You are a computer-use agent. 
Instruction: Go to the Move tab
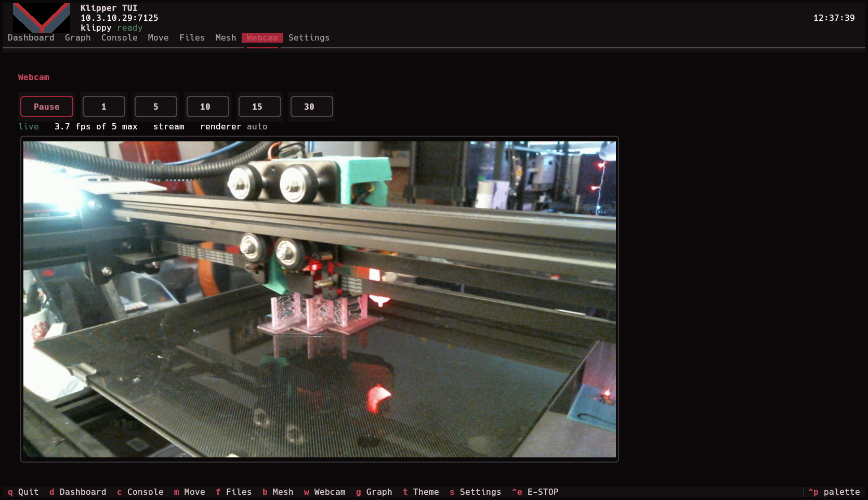[158, 37]
